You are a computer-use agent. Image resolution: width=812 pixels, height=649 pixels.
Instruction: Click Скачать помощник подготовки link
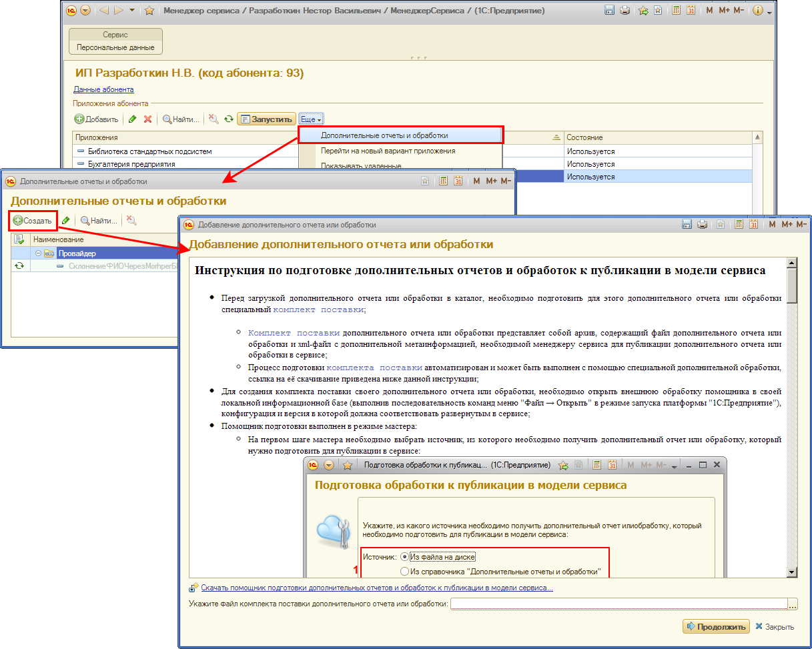pyautogui.click(x=377, y=588)
